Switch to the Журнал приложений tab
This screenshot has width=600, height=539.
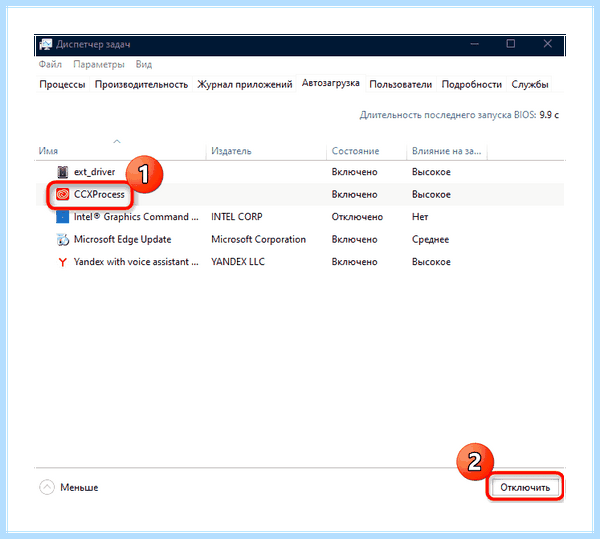pos(245,85)
